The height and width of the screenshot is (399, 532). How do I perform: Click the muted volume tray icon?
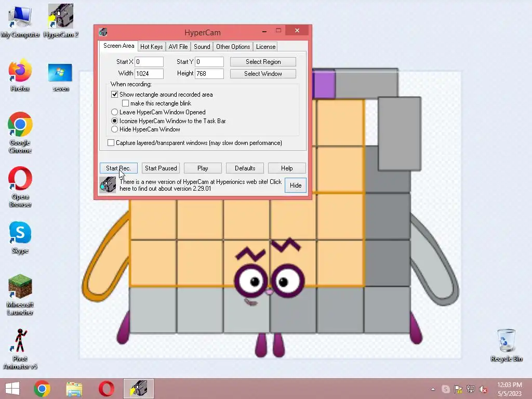pos(483,389)
